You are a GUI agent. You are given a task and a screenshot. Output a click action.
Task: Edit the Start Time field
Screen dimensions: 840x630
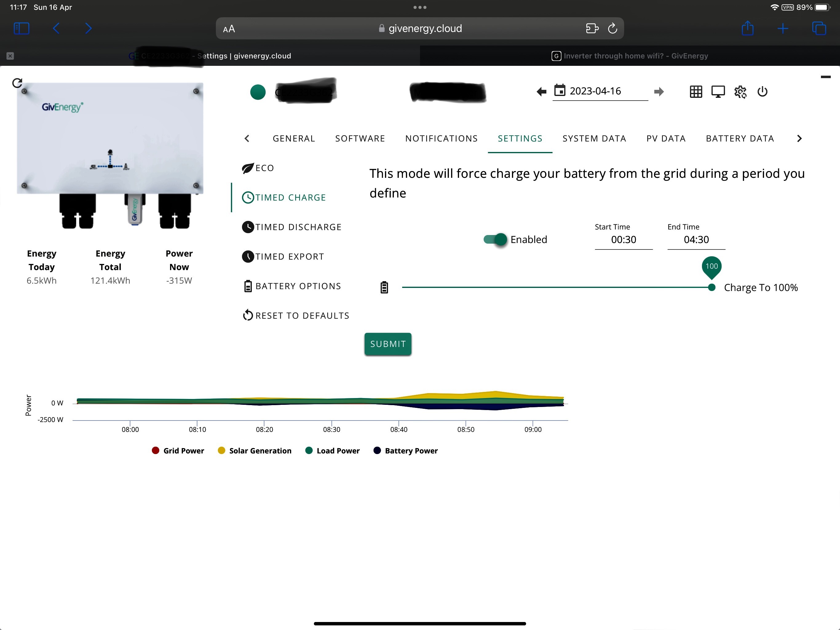click(624, 239)
